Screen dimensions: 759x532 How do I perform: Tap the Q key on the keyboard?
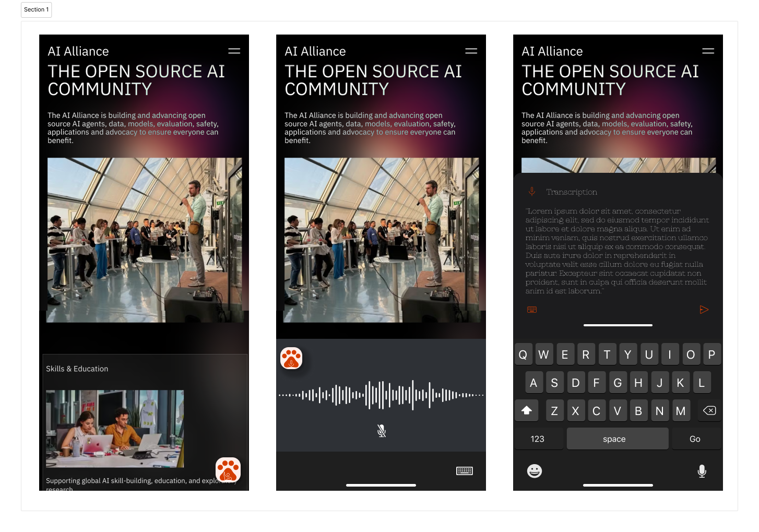tap(523, 354)
